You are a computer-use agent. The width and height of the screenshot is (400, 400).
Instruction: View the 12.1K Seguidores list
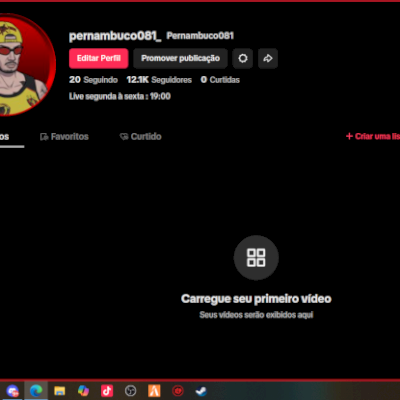(159, 80)
